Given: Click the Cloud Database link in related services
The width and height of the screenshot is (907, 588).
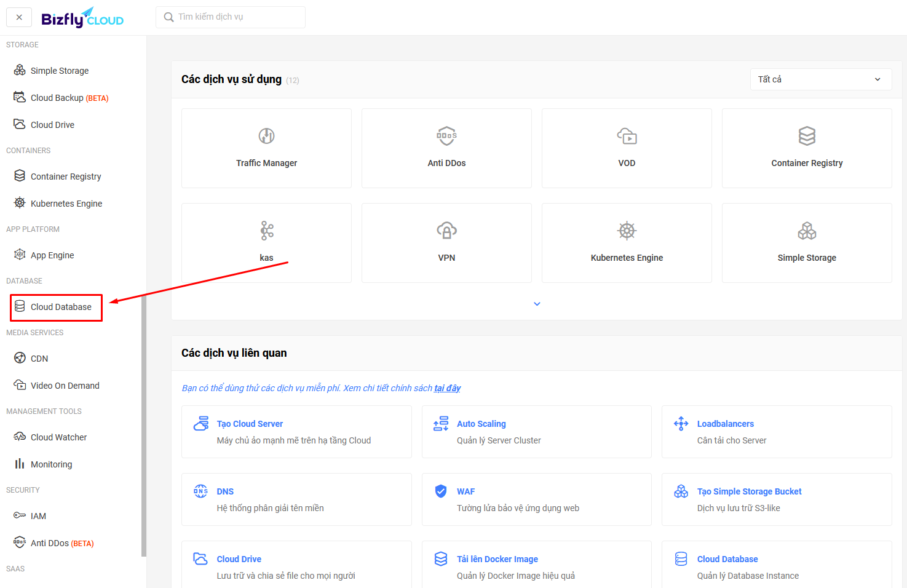Looking at the screenshot, I should [727, 559].
